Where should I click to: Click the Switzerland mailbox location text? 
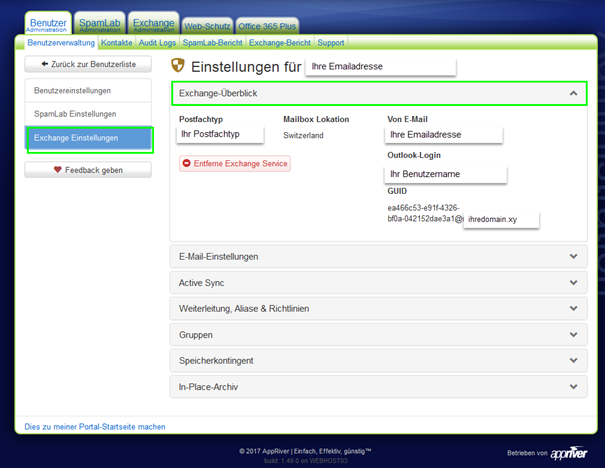[303, 135]
